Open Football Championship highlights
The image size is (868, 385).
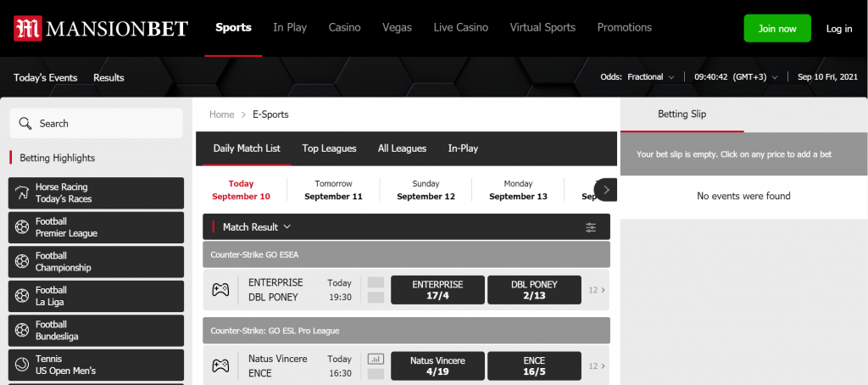coord(96,261)
